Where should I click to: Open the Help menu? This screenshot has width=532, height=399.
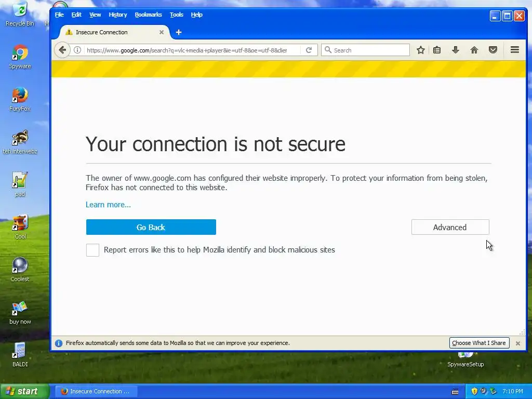196,15
